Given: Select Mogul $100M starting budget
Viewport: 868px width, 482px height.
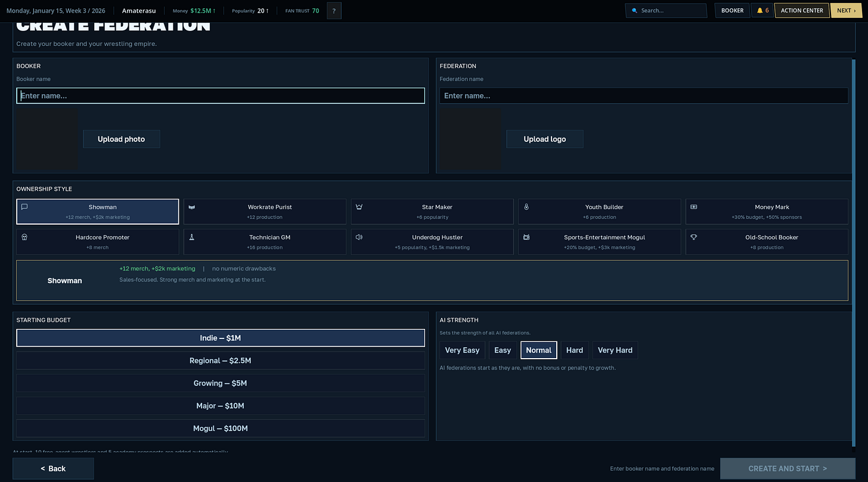Looking at the screenshot, I should pos(221,428).
